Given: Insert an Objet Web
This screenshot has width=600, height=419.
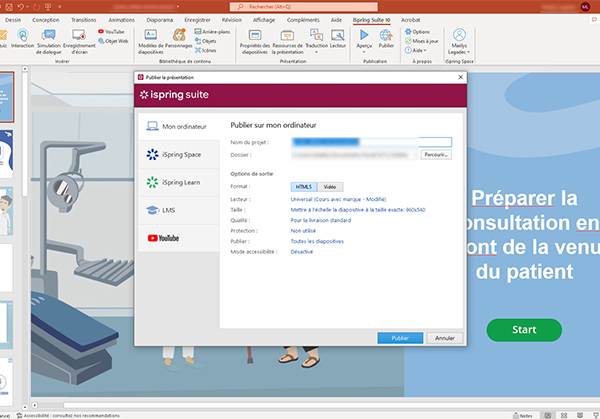Looking at the screenshot, I should coord(113,41).
